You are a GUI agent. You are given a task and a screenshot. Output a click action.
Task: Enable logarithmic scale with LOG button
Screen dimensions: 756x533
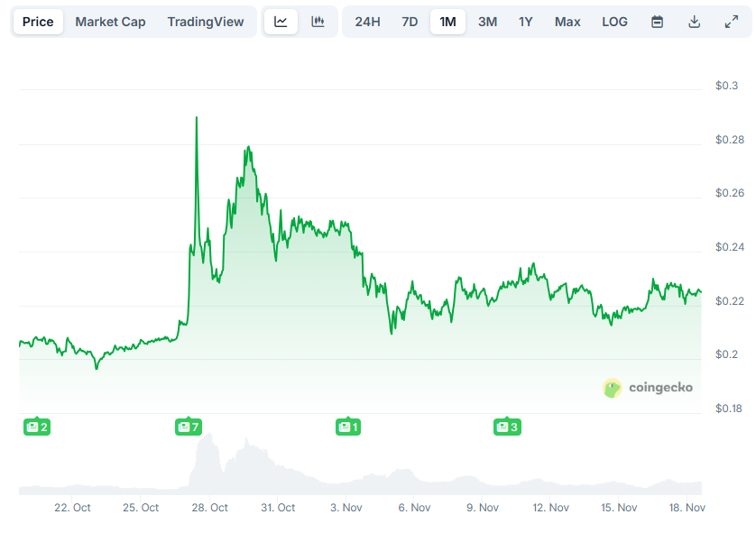click(x=614, y=21)
